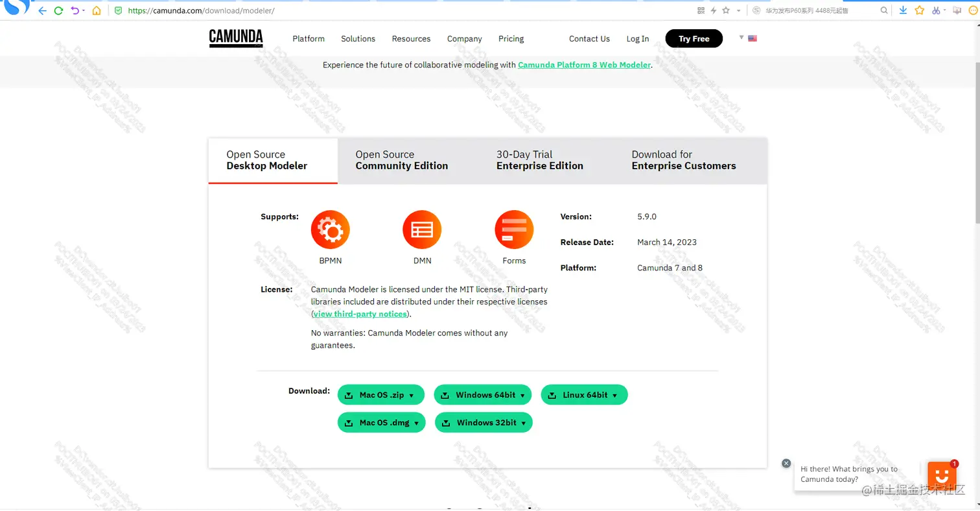Click the Try Free button
980x511 pixels.
694,39
